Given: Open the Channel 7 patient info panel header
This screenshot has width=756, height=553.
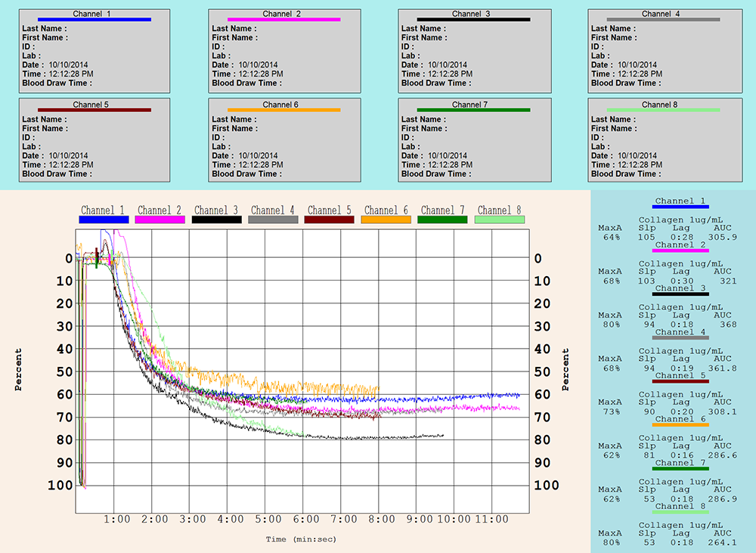Looking at the screenshot, I should click(472, 104).
